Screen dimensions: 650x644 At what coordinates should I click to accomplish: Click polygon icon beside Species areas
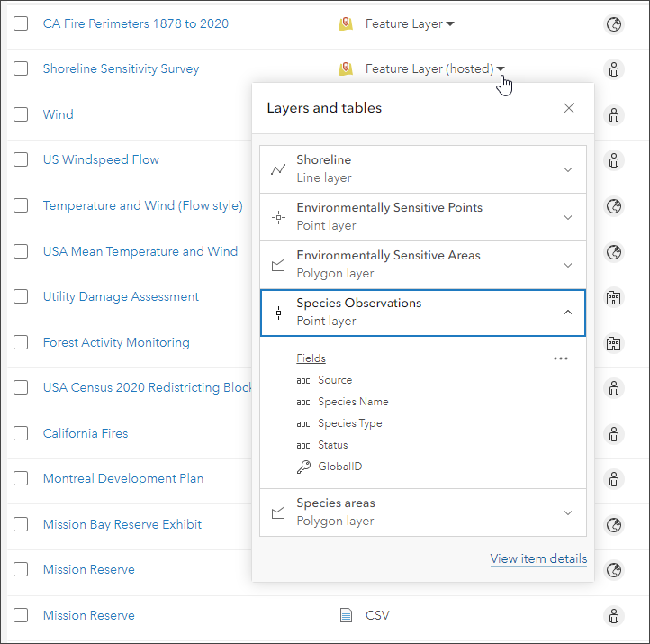(278, 513)
